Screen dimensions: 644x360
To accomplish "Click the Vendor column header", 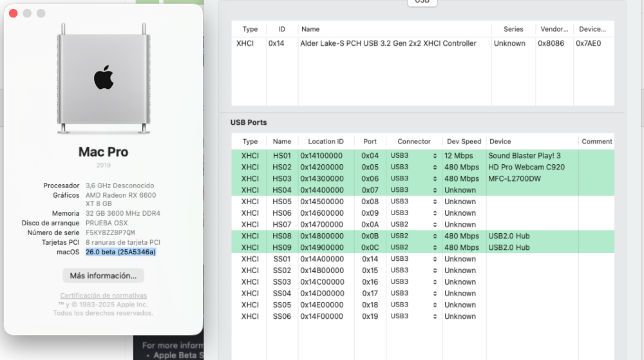I will pos(554,29).
